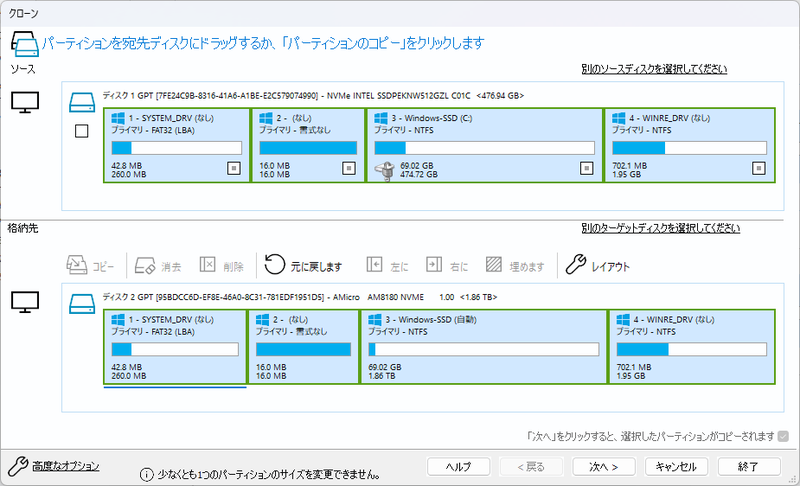Open 別のターゲットディスクを選択してください link
The height and width of the screenshot is (486, 800).
click(661, 228)
